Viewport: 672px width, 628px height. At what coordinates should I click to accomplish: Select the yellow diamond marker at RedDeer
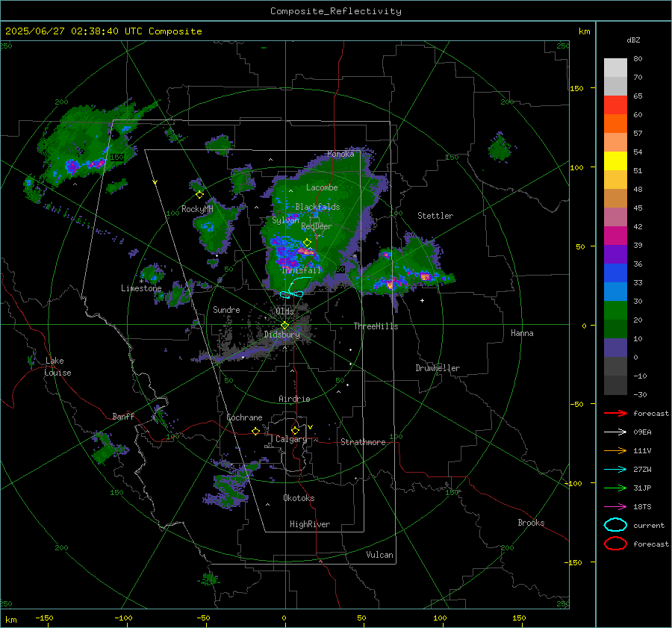307,243
